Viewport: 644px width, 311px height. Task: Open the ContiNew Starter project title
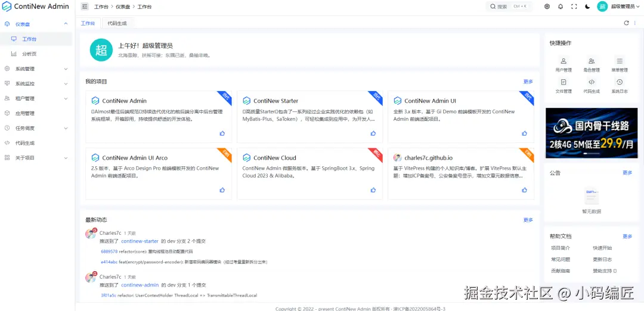pyautogui.click(x=275, y=101)
